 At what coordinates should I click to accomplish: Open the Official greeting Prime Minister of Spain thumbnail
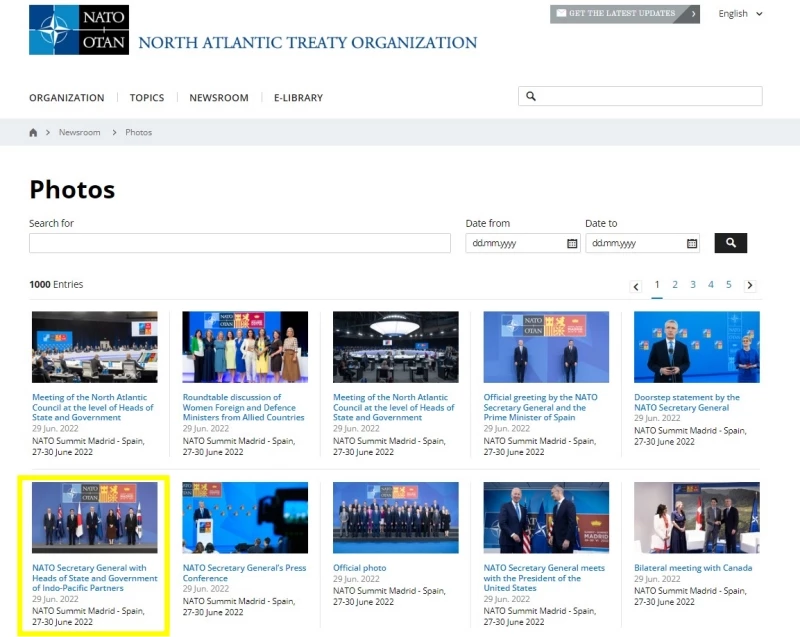pyautogui.click(x=546, y=347)
